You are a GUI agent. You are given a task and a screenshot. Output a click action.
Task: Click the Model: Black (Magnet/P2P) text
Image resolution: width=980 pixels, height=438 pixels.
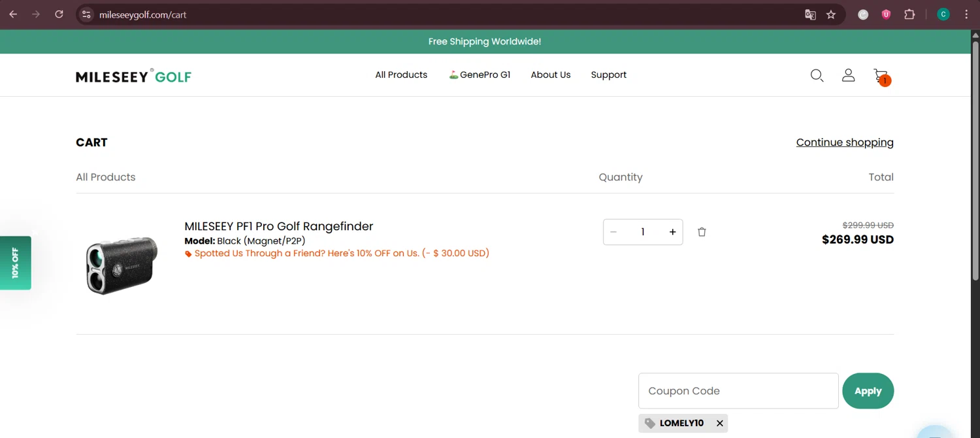[x=245, y=241]
